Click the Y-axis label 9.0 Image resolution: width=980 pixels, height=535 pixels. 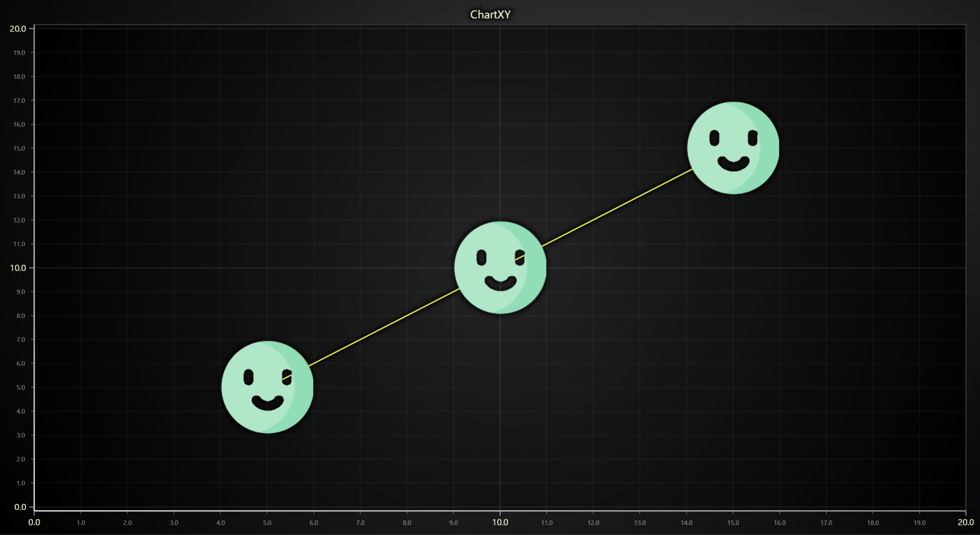pos(21,292)
